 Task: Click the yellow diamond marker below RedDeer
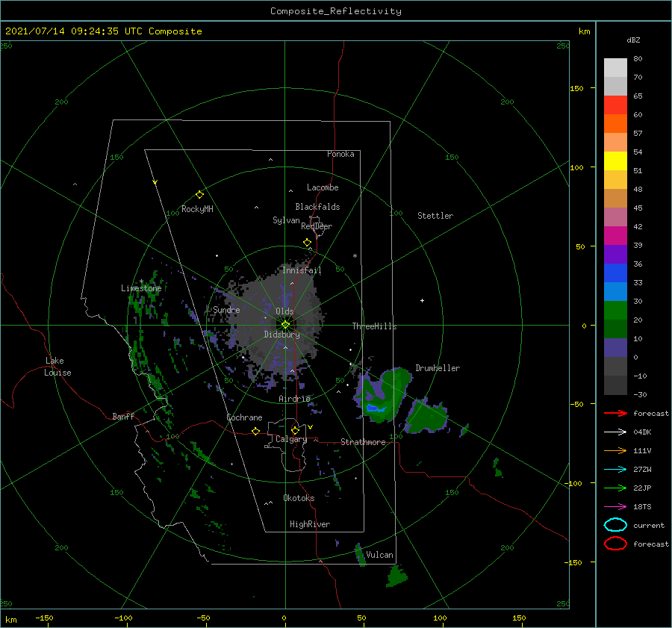click(308, 243)
